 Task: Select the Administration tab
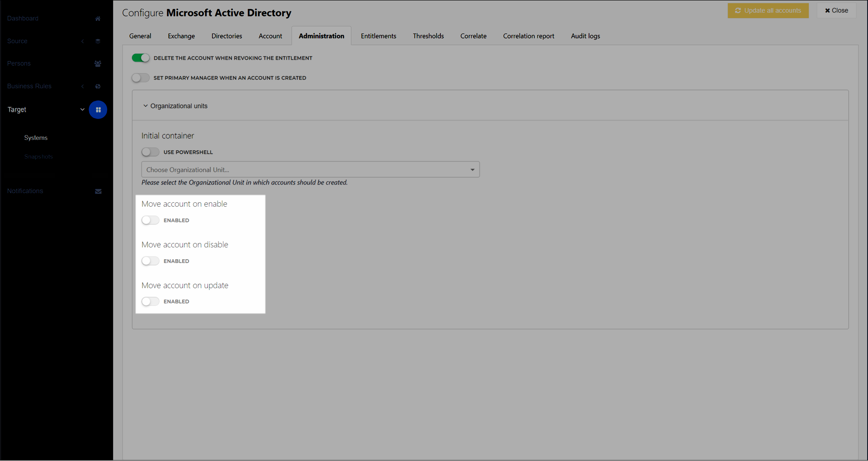click(x=321, y=36)
